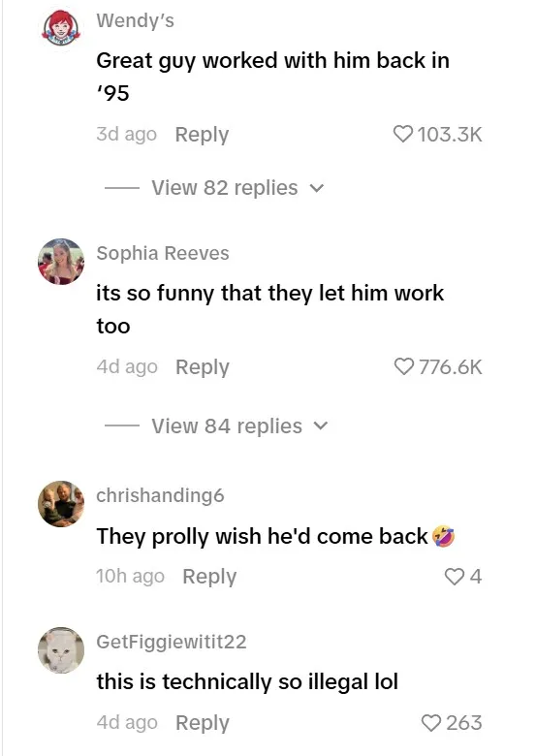Open chrishanding6's profile picture

pyautogui.click(x=61, y=504)
